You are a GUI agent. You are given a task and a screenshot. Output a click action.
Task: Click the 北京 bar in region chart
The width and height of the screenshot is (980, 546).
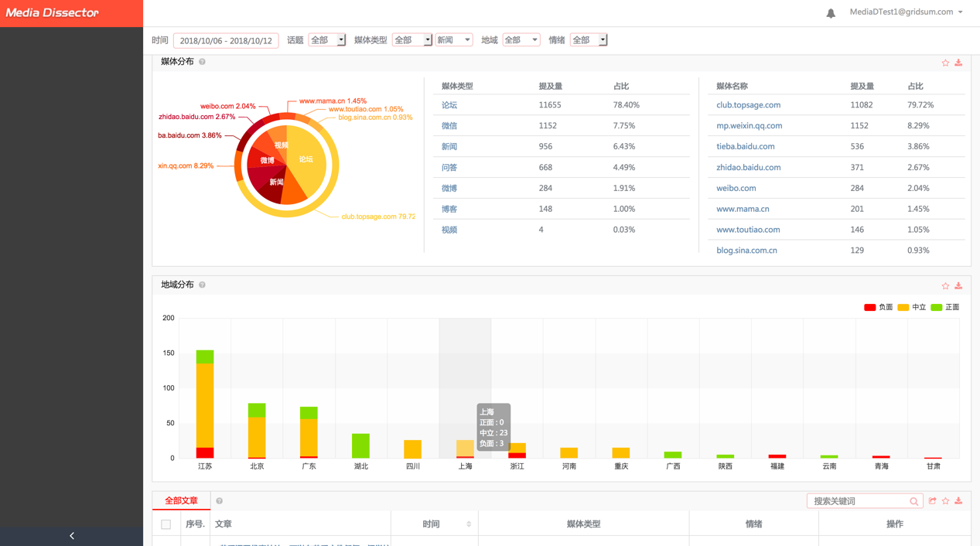(x=257, y=431)
